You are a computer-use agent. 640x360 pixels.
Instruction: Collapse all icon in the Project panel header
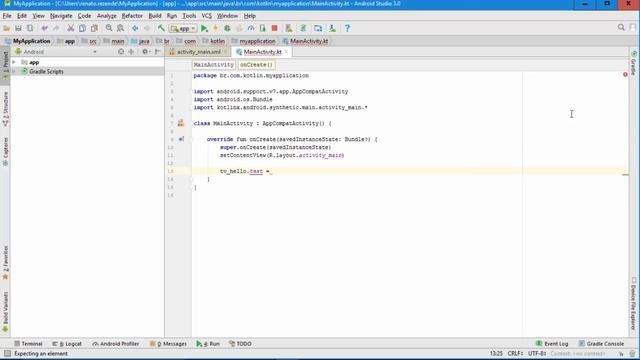pos(131,52)
